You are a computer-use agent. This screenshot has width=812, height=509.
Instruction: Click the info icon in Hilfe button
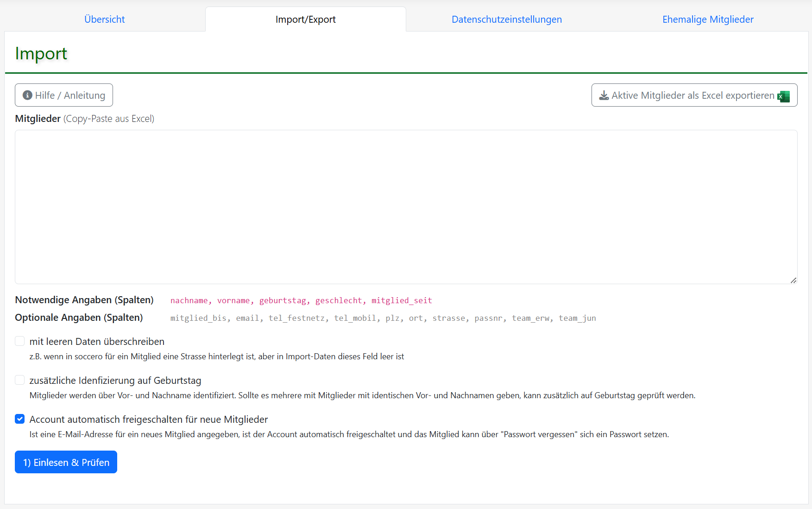coord(27,95)
